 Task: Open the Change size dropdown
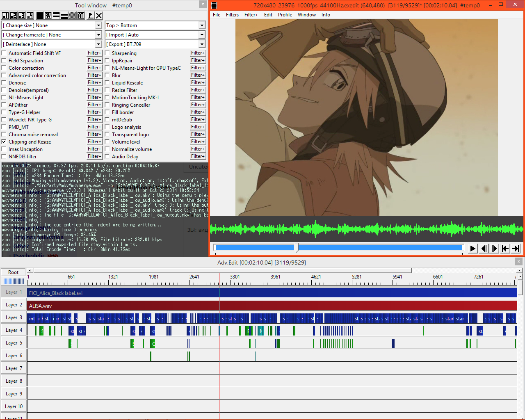[98, 25]
